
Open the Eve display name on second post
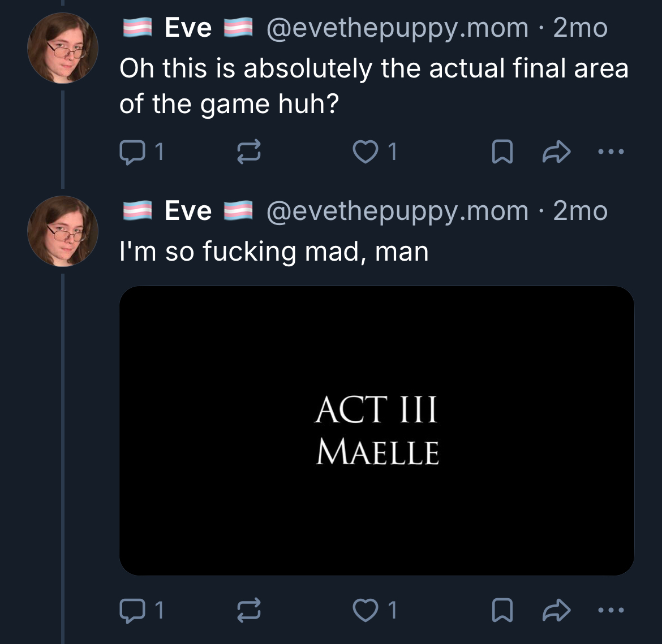tap(188, 211)
